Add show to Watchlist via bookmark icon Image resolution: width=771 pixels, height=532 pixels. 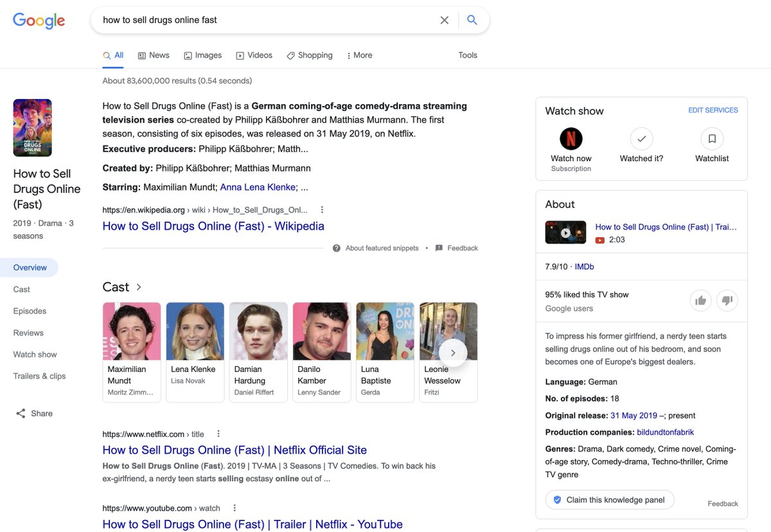tap(711, 138)
